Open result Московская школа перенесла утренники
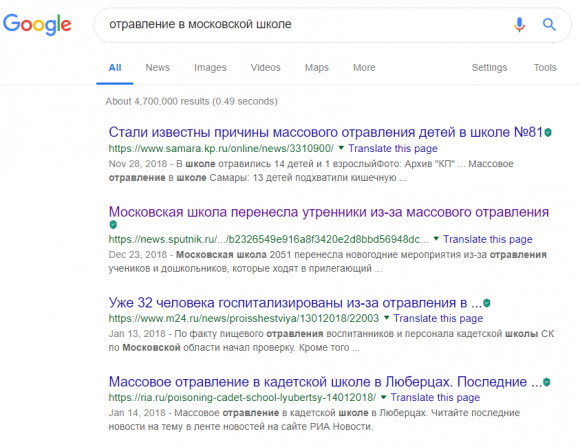Viewport: 580px width, 445px height. (x=328, y=212)
